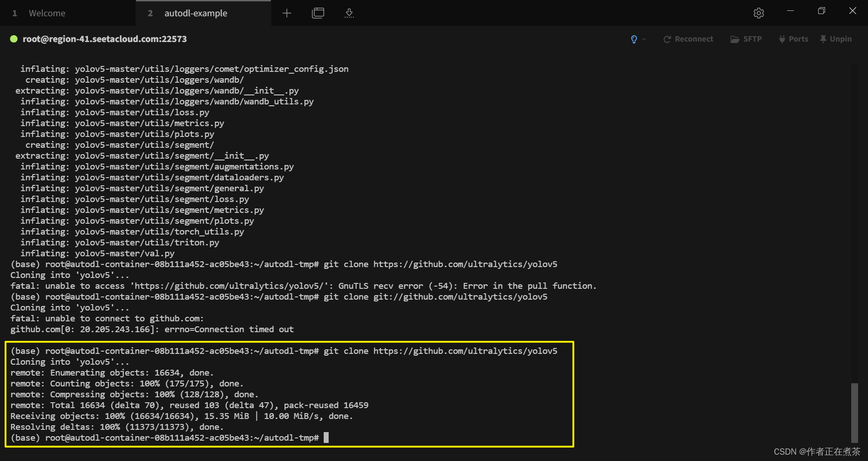Image resolution: width=868 pixels, height=461 pixels.
Task: Click the 'remote: Compressing objects' line
Action: tap(134, 395)
